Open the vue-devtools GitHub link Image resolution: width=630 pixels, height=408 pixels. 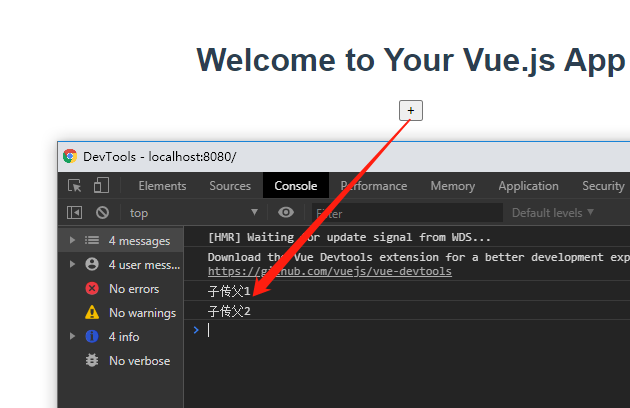pos(329,271)
